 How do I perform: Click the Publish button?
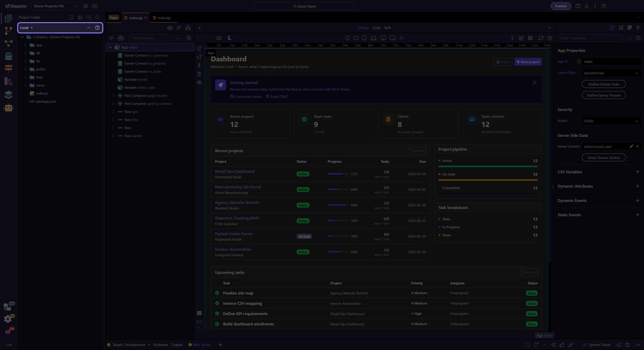(561, 6)
